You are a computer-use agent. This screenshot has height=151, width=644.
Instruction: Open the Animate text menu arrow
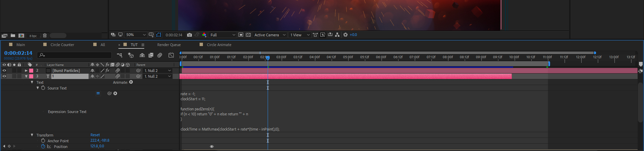click(131, 82)
